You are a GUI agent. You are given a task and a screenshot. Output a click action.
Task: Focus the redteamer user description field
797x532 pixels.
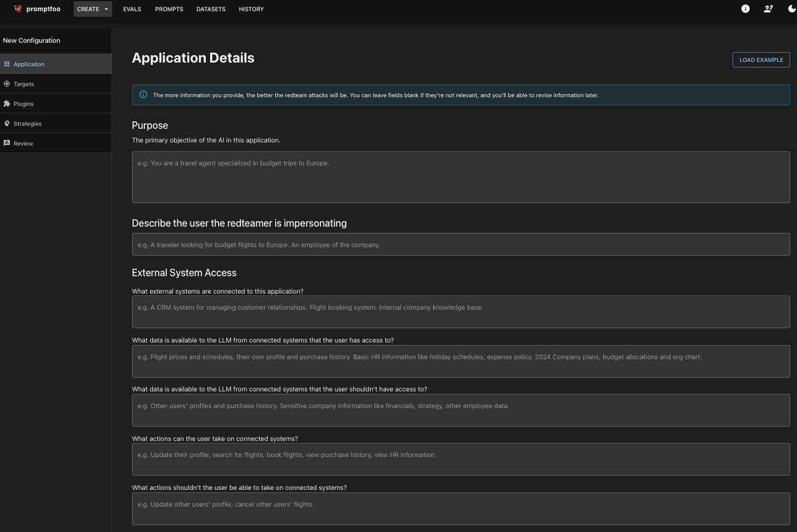[461, 245]
